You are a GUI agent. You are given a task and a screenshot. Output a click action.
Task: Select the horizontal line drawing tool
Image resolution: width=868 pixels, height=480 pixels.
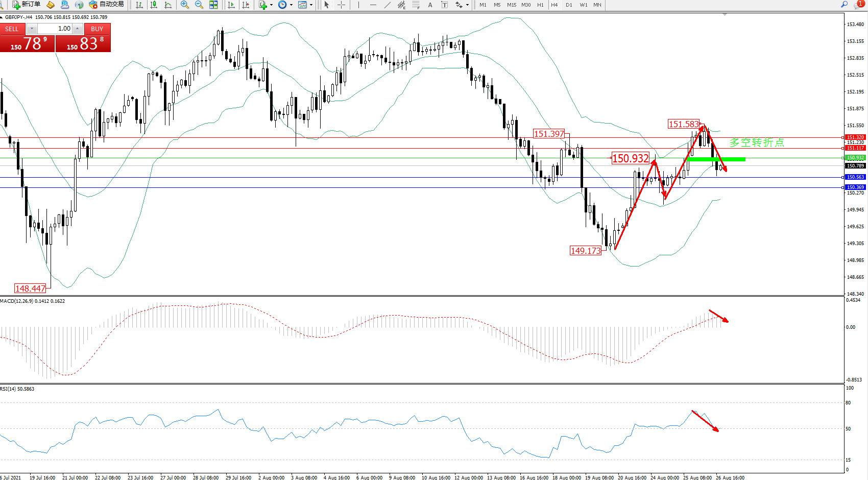click(x=373, y=5)
